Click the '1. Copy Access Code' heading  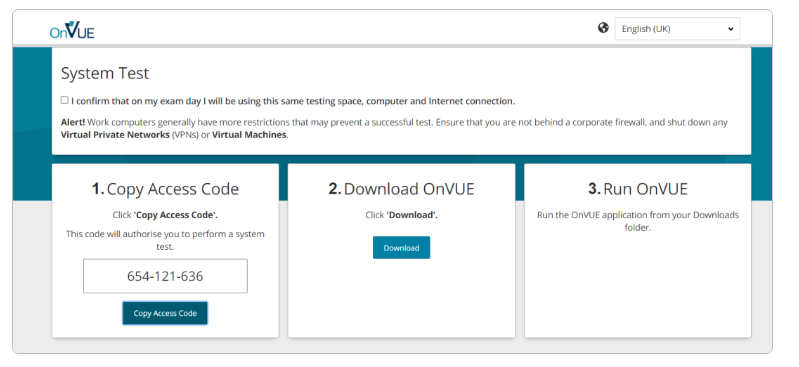pyautogui.click(x=165, y=189)
